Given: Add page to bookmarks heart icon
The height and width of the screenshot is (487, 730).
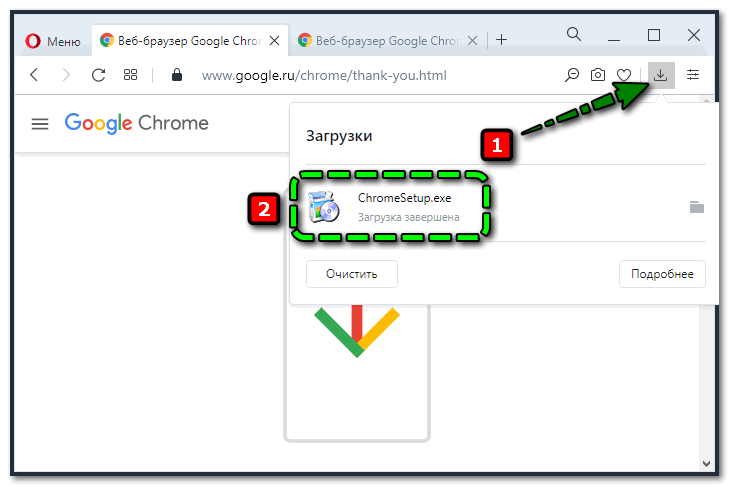Looking at the screenshot, I should click(x=624, y=75).
